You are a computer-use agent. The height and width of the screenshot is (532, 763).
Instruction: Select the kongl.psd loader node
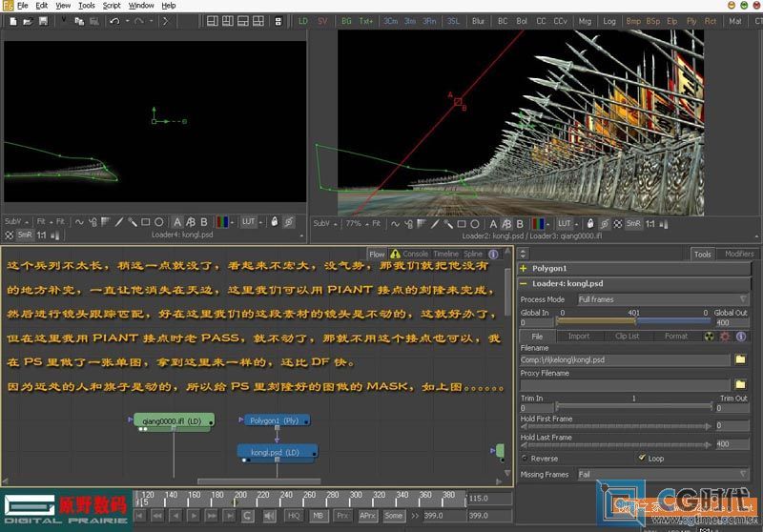tap(278, 453)
